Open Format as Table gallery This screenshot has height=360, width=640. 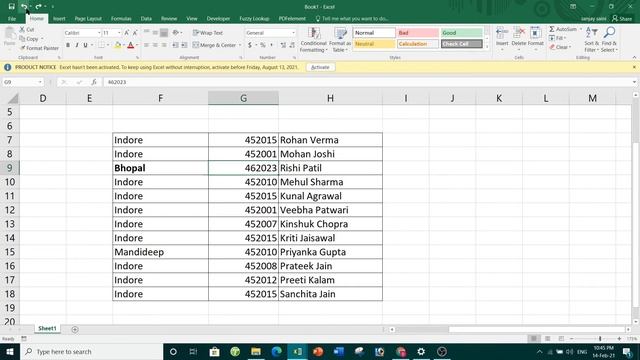point(340,40)
